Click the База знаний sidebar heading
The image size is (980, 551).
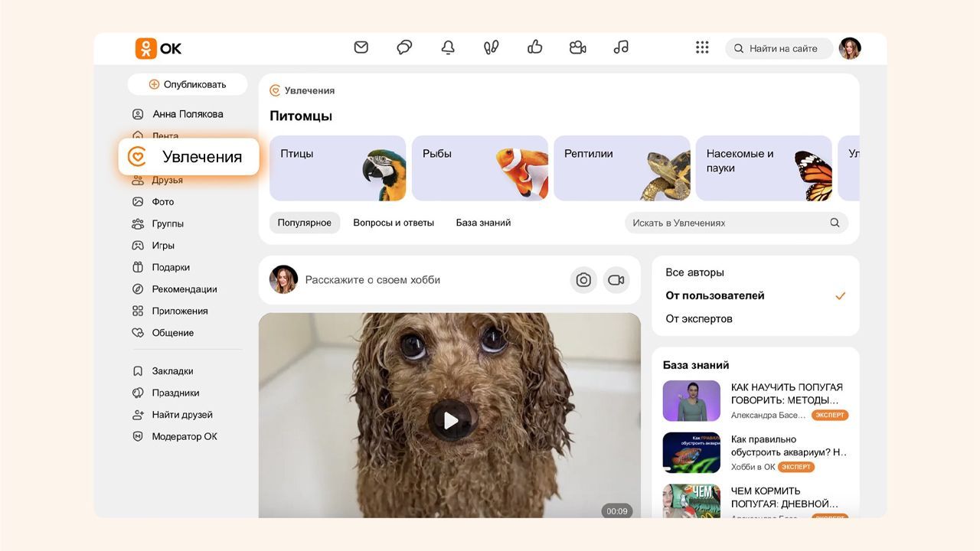pos(696,365)
